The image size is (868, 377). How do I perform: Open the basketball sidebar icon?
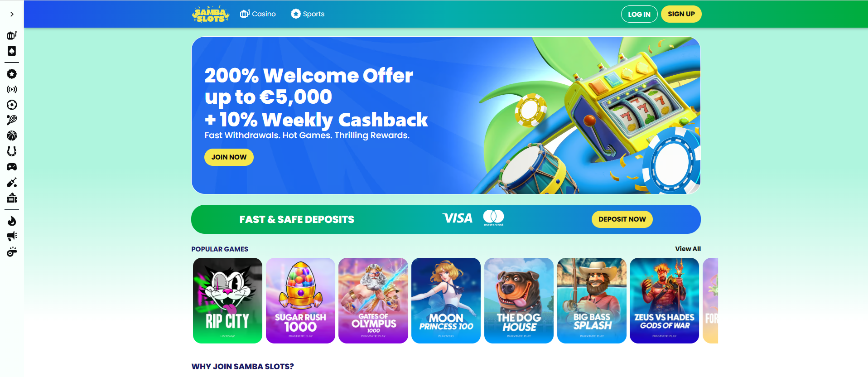[x=12, y=135]
